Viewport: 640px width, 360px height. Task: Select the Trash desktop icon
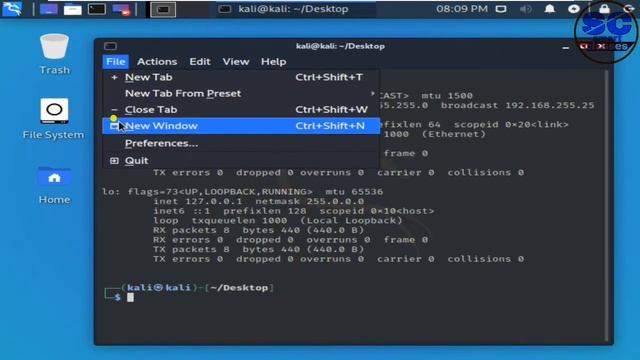(55, 55)
